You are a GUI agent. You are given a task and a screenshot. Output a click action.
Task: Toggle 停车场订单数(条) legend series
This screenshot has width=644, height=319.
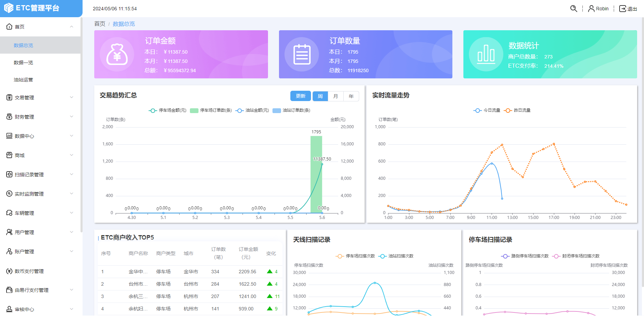(211, 110)
